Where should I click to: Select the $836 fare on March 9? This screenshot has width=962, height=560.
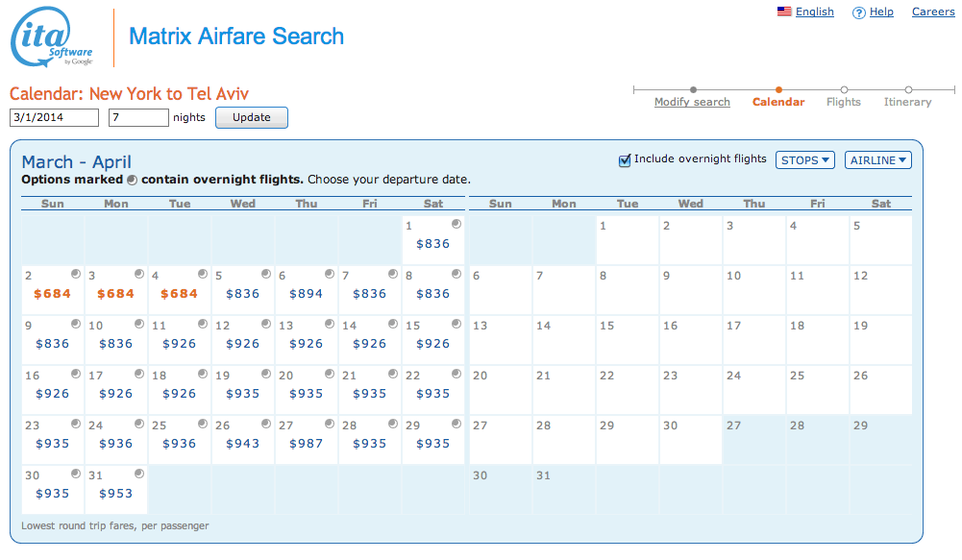(52, 344)
